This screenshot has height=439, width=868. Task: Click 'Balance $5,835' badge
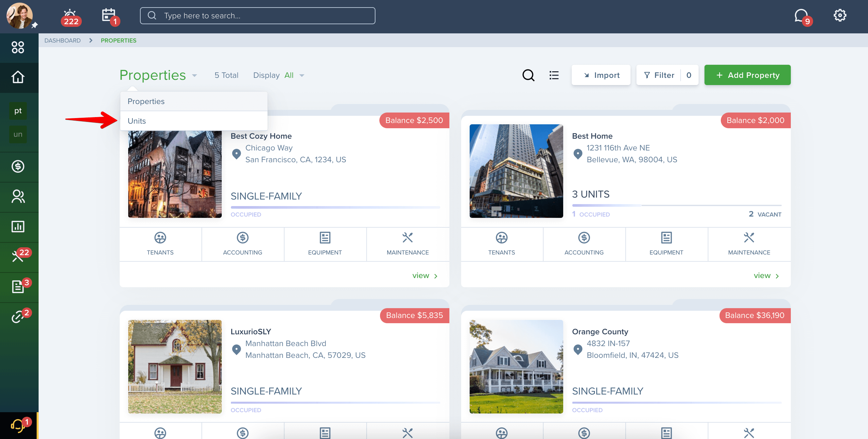pyautogui.click(x=414, y=315)
